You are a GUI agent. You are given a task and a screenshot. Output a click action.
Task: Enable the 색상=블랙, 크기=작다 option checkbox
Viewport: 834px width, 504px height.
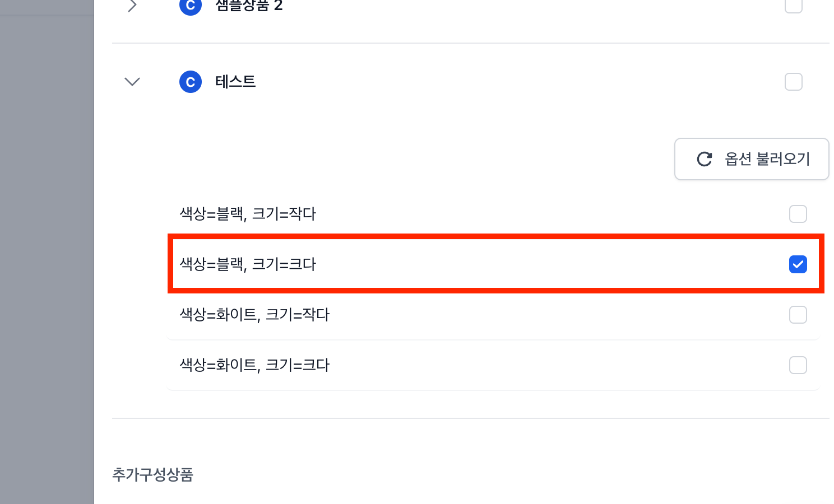click(x=798, y=214)
